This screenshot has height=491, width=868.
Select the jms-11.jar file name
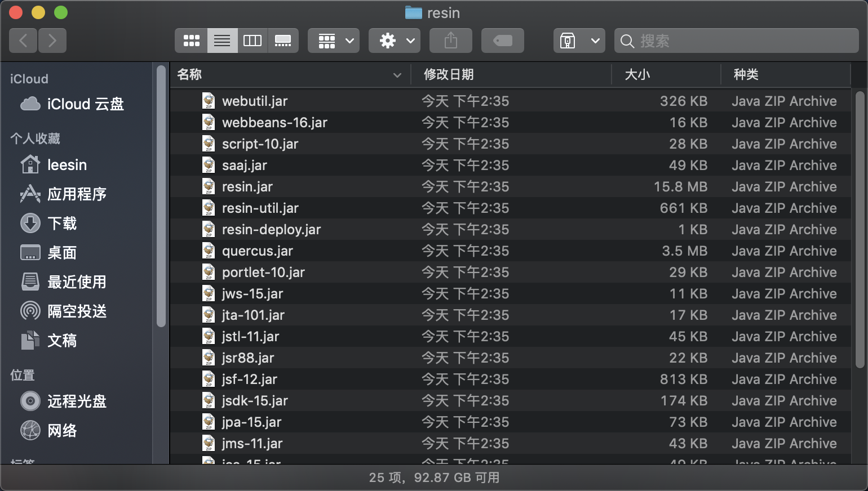pyautogui.click(x=252, y=444)
